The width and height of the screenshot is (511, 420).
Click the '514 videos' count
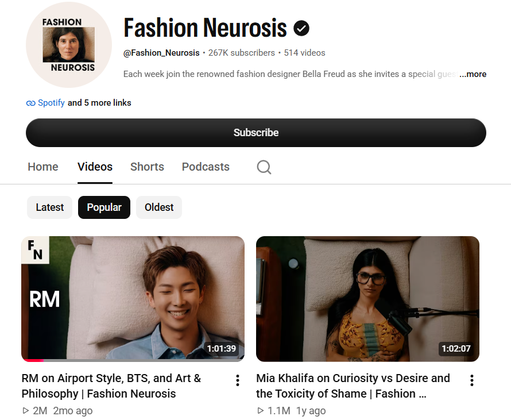(x=304, y=53)
